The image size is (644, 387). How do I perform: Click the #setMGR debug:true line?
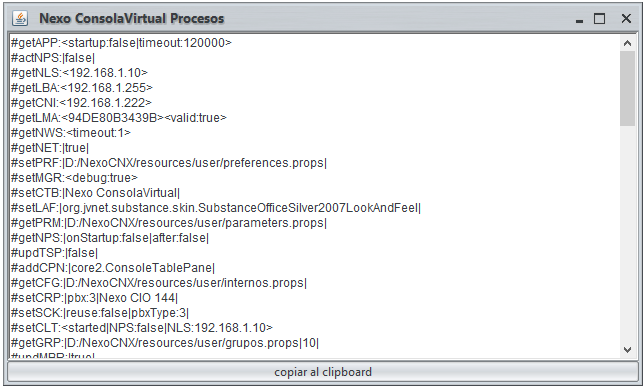tap(74, 178)
